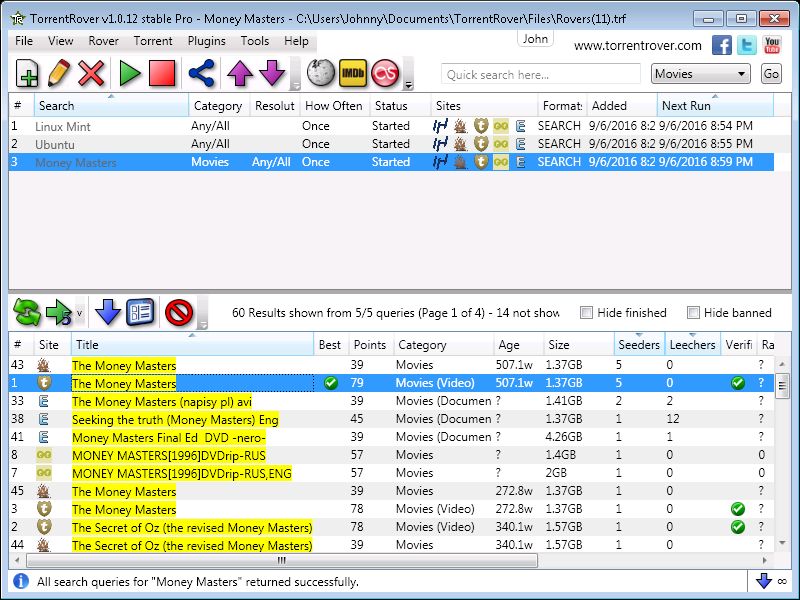This screenshot has height=600, width=800.
Task: Sort results by Title column header
Action: point(192,345)
